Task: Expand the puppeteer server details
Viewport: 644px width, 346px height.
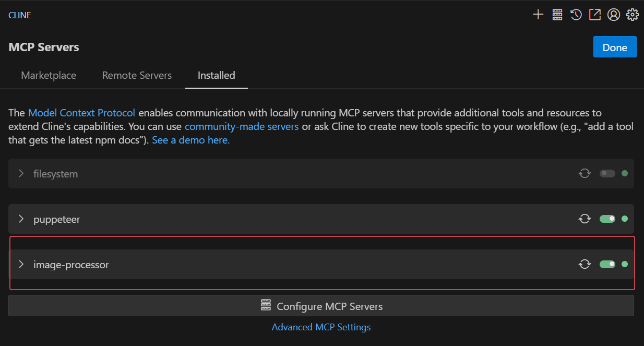Action: (21, 219)
